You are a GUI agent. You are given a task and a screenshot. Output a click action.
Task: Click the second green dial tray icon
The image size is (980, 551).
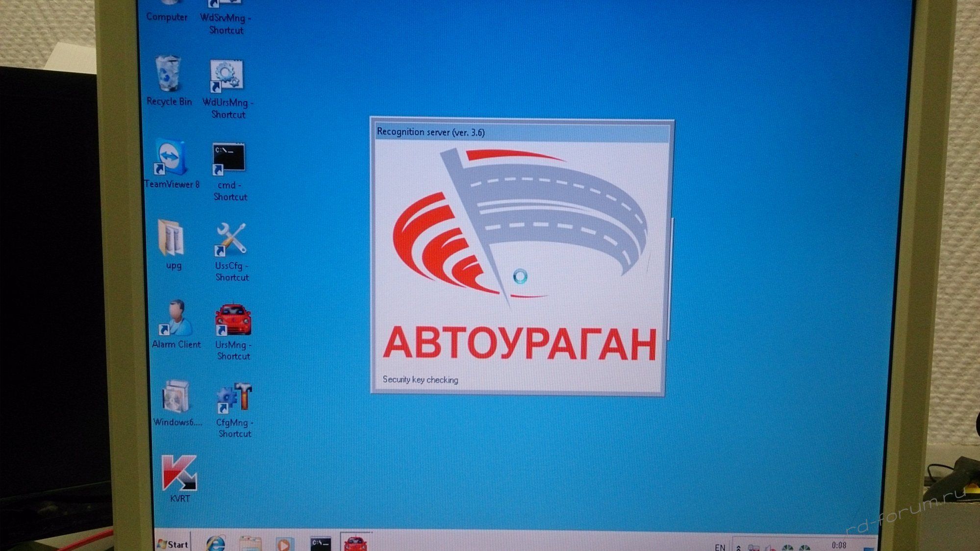(x=804, y=548)
